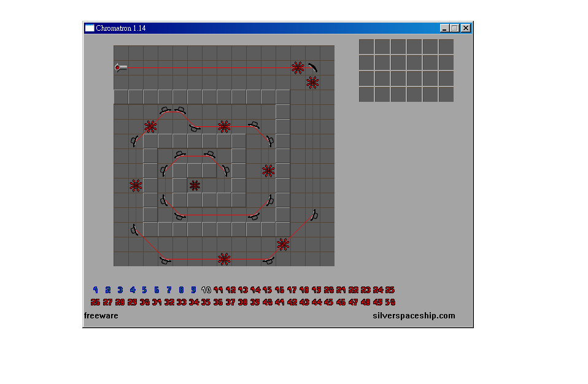Click the target star on the middle ring's top beam

pyautogui.click(x=224, y=126)
